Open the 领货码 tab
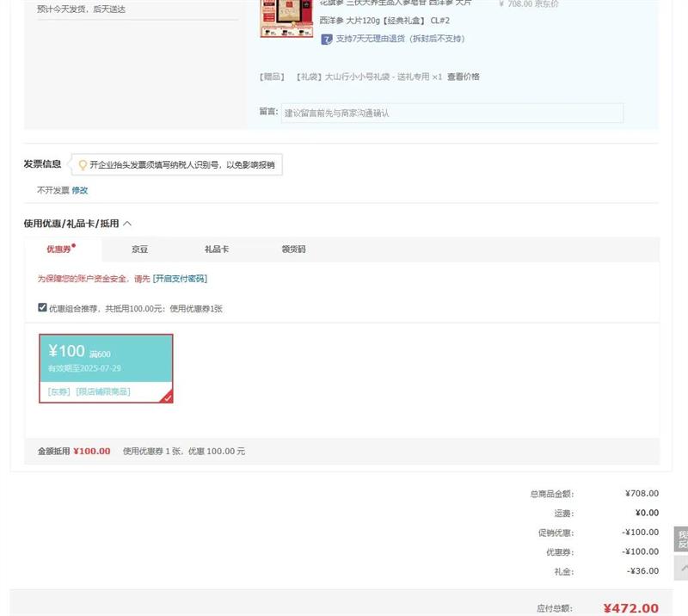The height and width of the screenshot is (616, 688). [x=293, y=249]
